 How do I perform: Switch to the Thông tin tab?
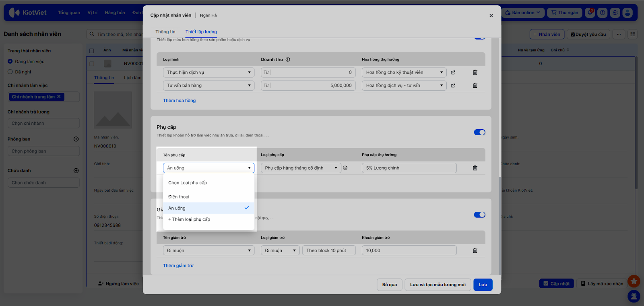[165, 32]
